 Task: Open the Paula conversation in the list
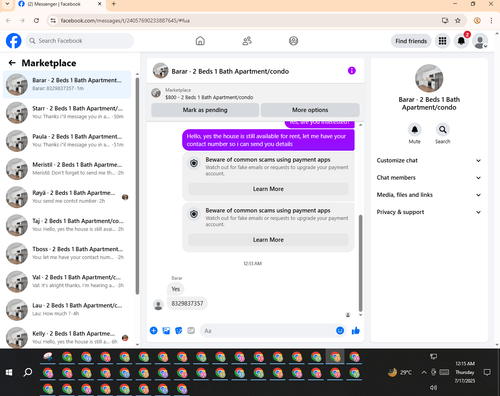(x=67, y=141)
